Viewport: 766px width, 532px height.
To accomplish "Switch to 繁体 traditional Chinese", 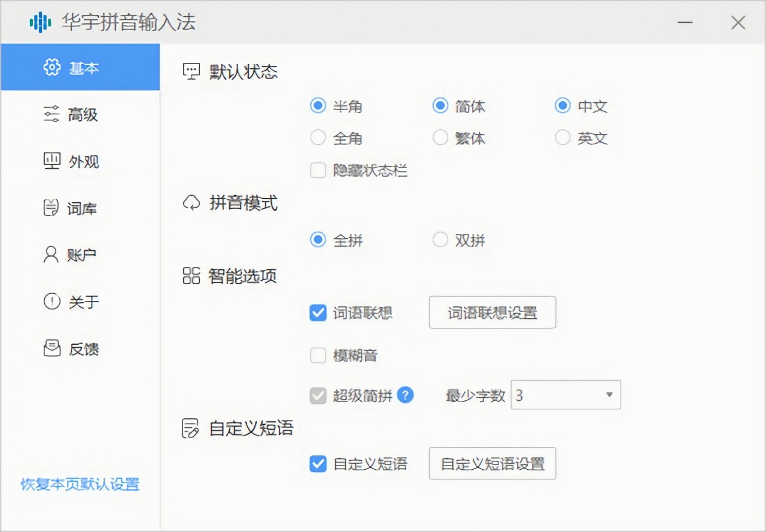I will tap(440, 137).
